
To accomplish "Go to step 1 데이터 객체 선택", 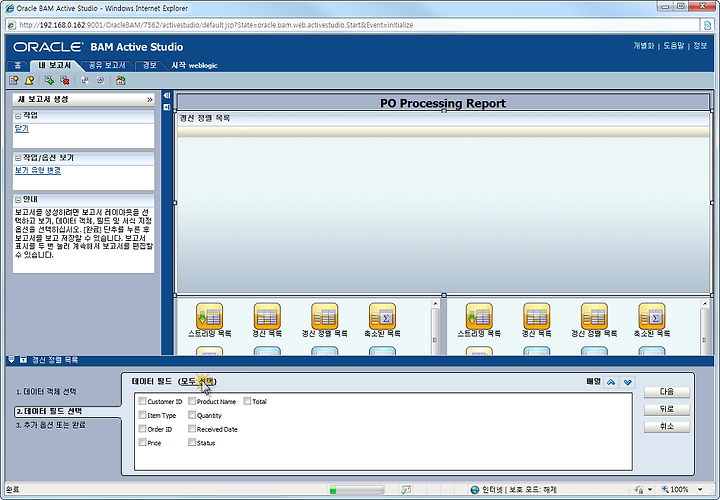I will coord(46,392).
